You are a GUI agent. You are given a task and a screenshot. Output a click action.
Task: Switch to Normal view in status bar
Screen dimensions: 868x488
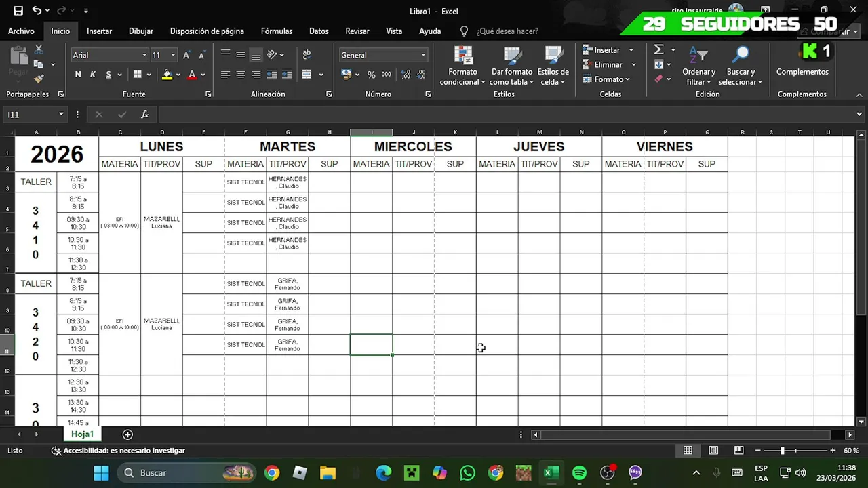pos(688,451)
